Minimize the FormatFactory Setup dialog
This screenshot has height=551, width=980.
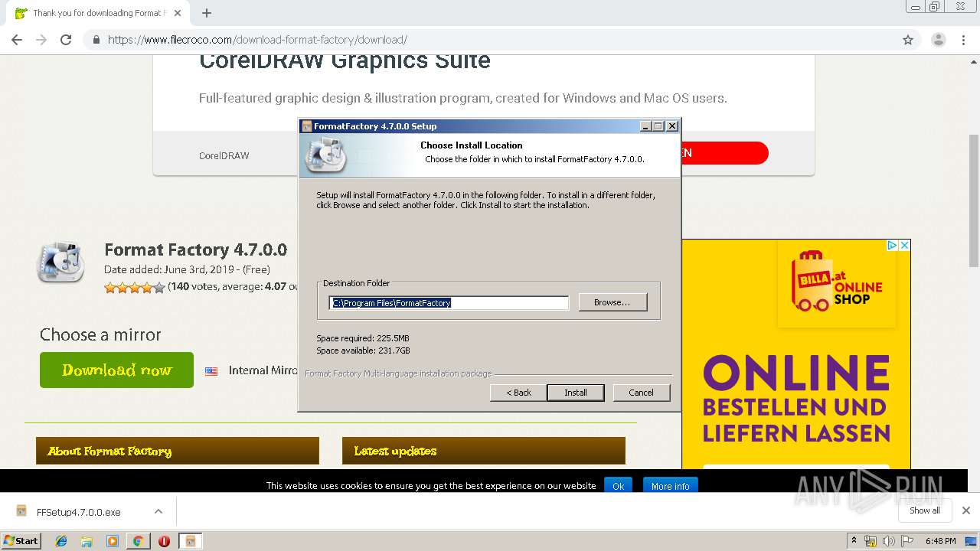645,126
